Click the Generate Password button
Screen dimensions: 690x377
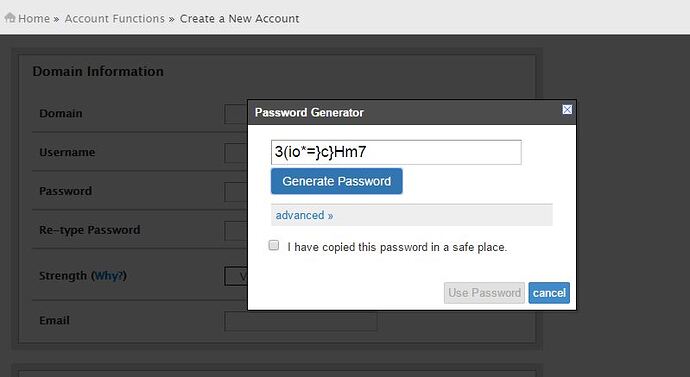tap(337, 181)
